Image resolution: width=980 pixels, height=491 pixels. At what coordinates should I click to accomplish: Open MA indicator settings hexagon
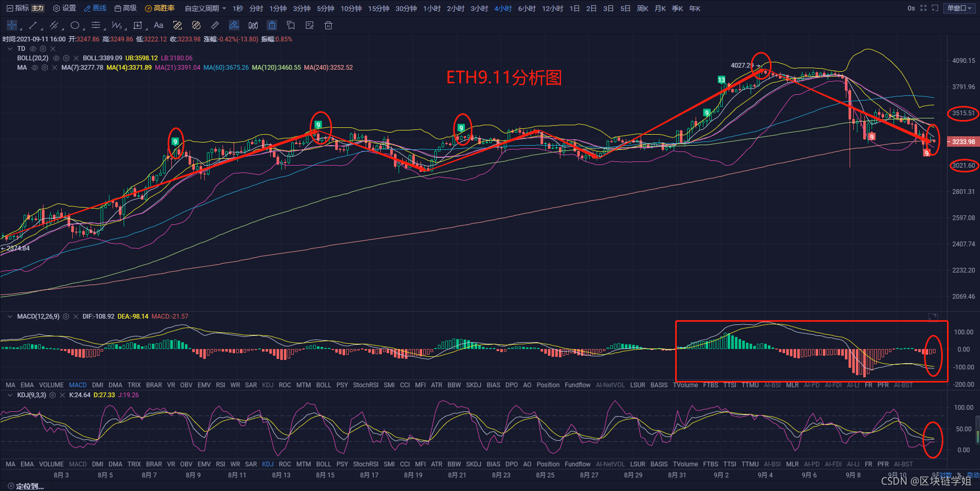point(45,68)
